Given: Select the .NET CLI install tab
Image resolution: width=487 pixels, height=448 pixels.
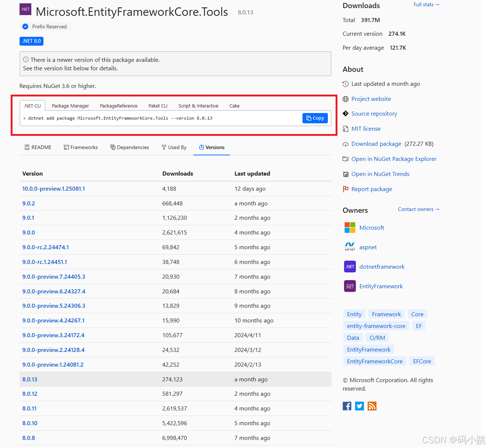Looking at the screenshot, I should click(x=32, y=106).
